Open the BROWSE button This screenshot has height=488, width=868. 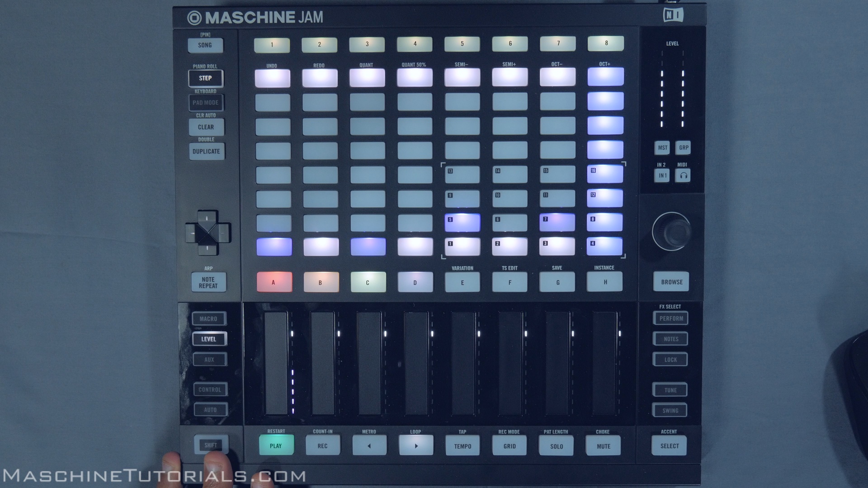[671, 282]
